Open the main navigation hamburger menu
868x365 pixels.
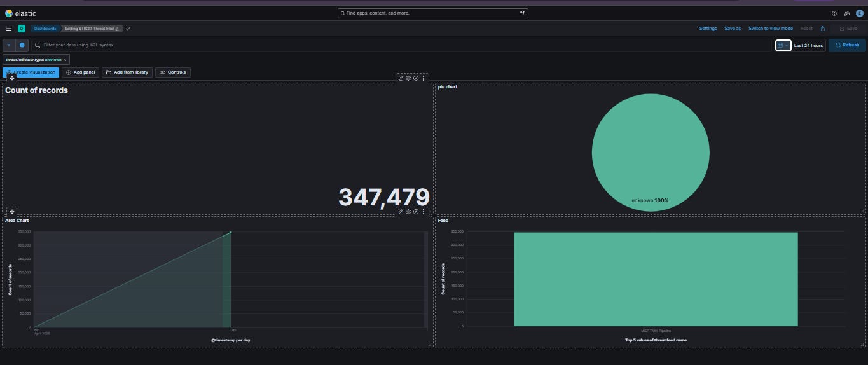point(9,28)
